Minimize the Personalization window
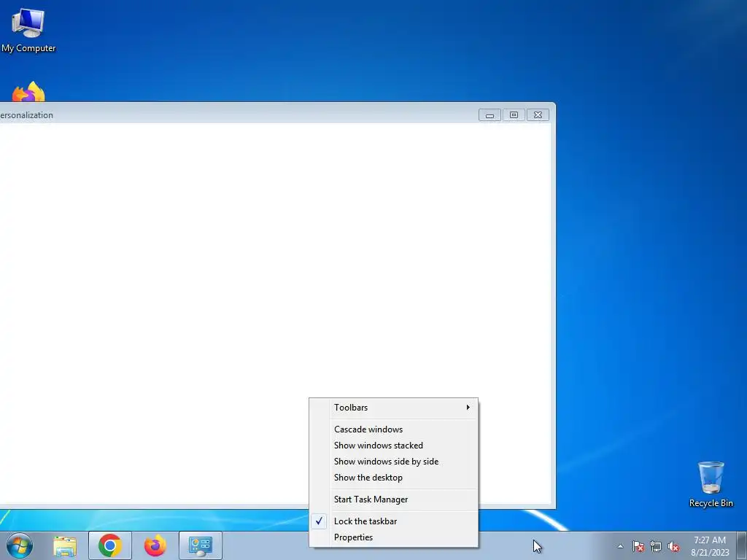 (x=489, y=115)
